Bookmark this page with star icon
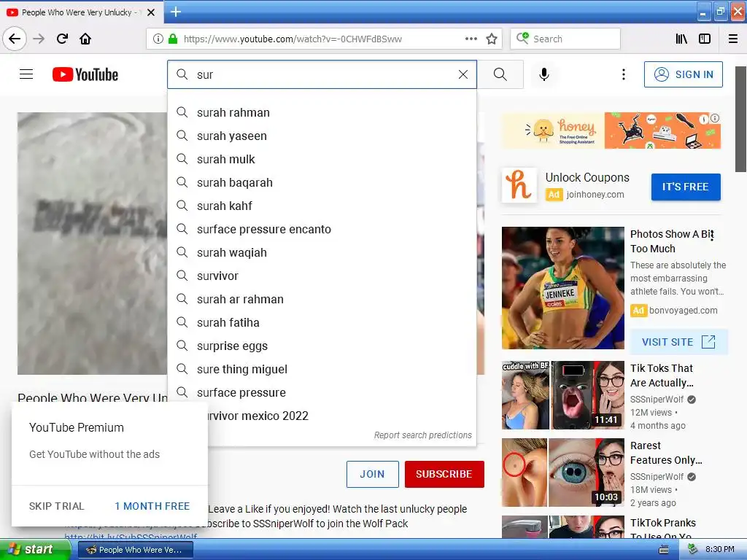747x560 pixels. point(492,39)
